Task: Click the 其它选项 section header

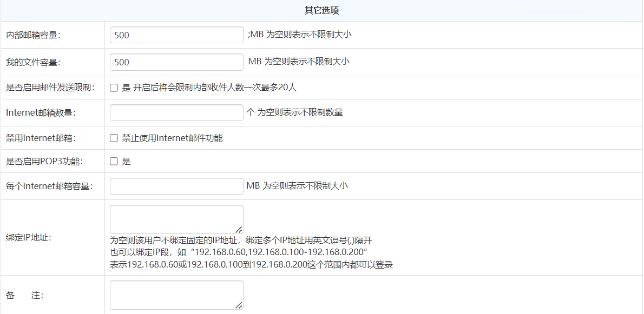Action: coord(322,10)
